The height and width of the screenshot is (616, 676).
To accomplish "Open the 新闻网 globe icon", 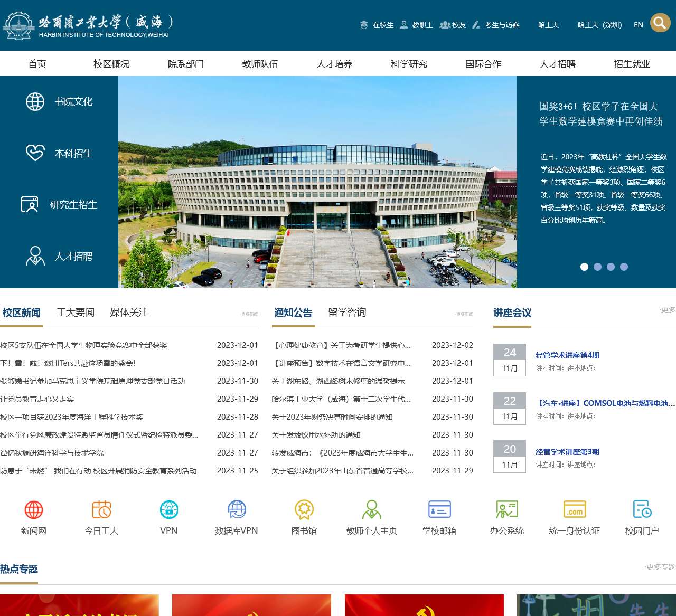I will 34,510.
